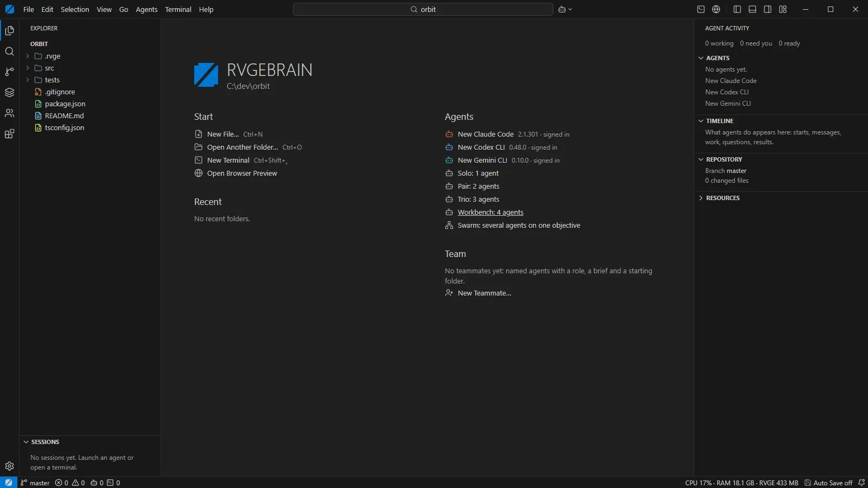This screenshot has height=488, width=868.
Task: Click the browser globe icon in title bar
Action: tap(716, 9)
